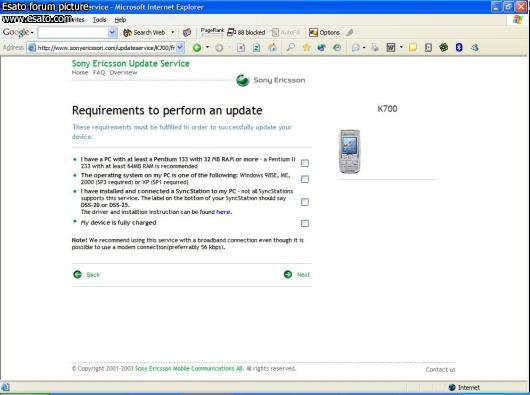The width and height of the screenshot is (530, 395).
Task: Check the Pentium PC requirement checkbox
Action: click(x=305, y=163)
